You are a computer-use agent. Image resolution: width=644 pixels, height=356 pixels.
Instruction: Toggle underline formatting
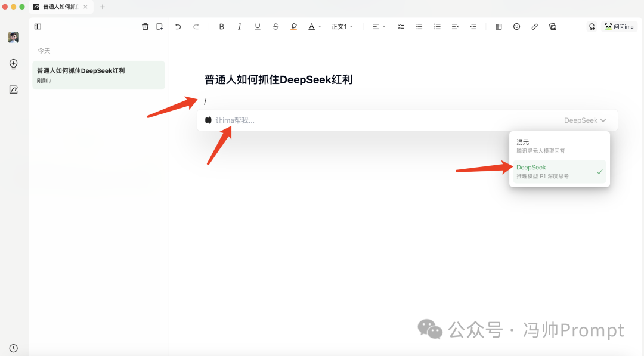tap(258, 27)
